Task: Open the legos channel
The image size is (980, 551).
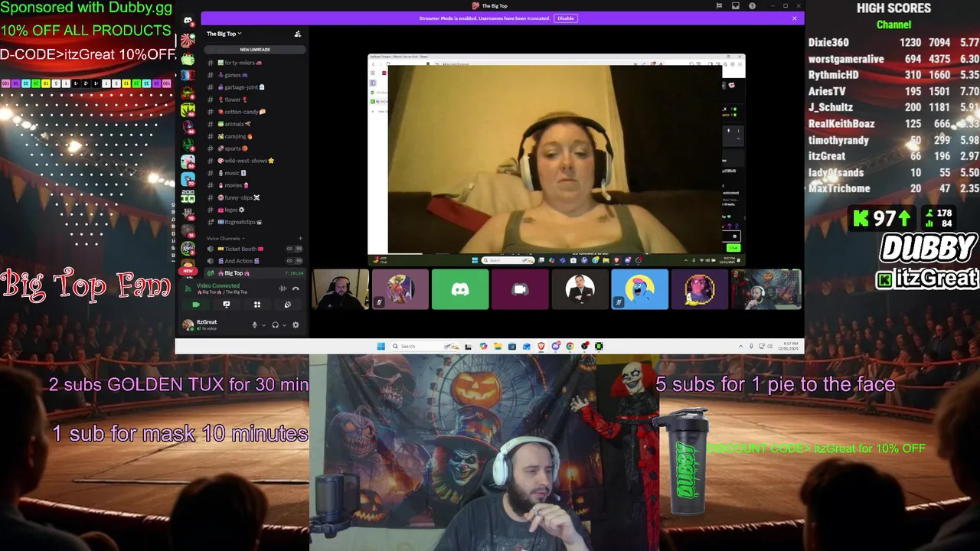Action: coord(255,210)
